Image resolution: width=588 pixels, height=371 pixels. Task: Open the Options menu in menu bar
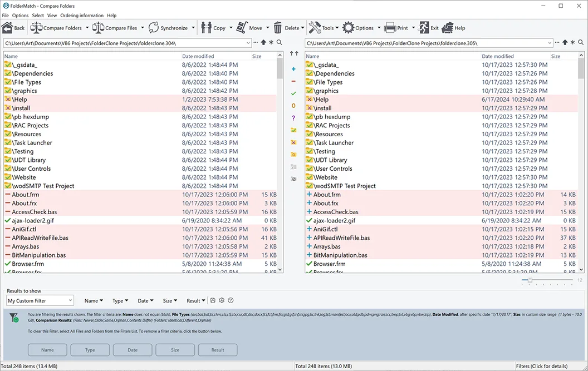tap(20, 16)
